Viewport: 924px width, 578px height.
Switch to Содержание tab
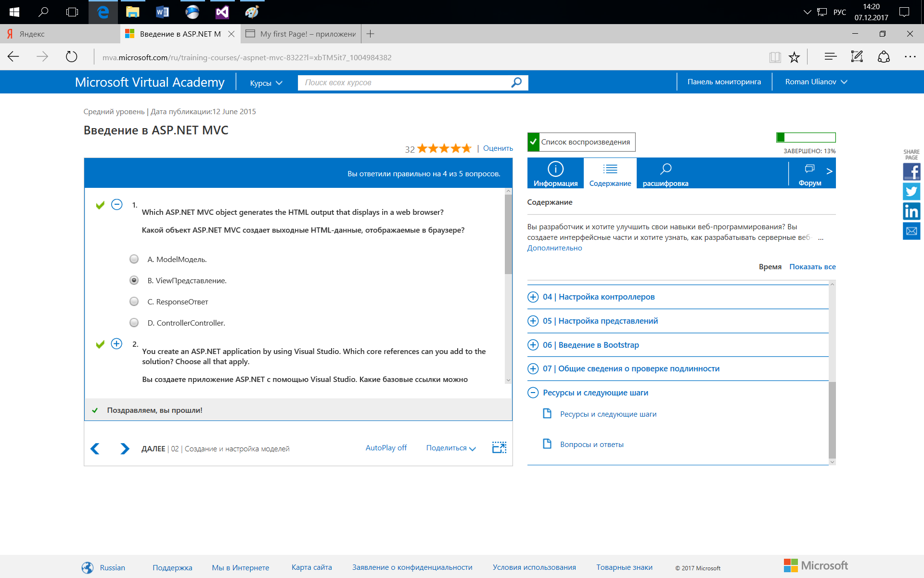click(610, 173)
